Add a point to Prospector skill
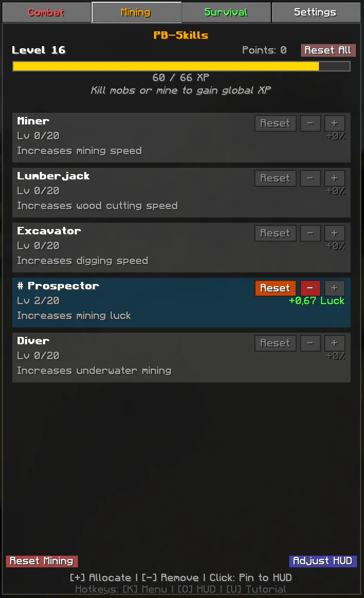364x598 pixels. click(x=334, y=288)
